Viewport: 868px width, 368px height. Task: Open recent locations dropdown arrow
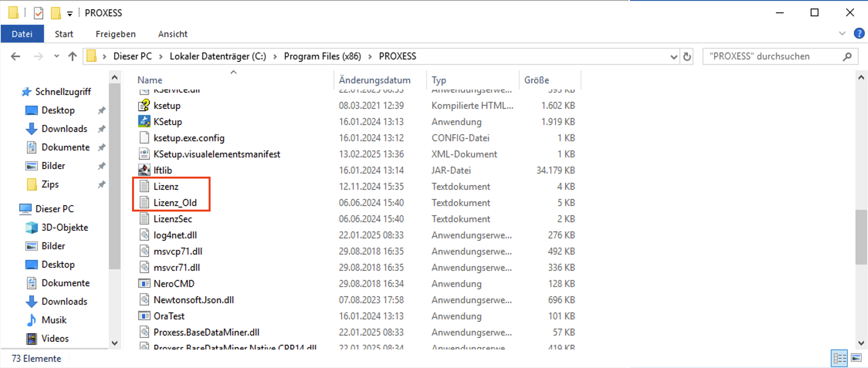56,56
